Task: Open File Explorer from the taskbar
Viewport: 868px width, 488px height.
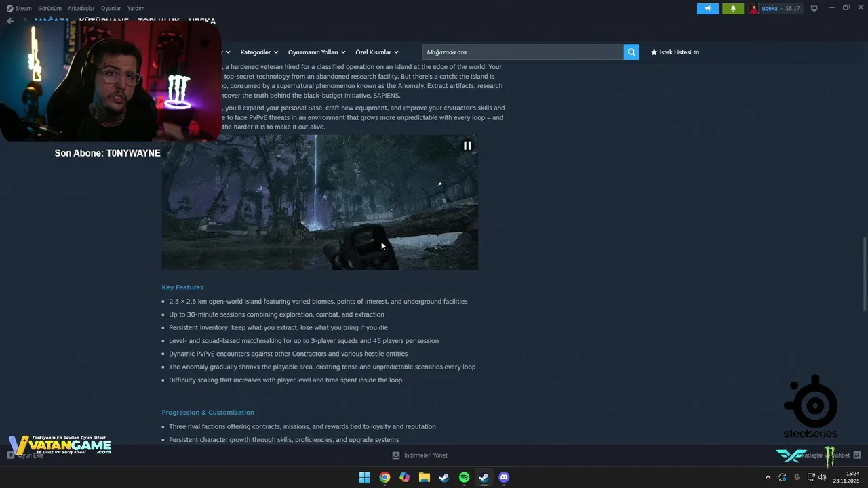Action: click(424, 477)
